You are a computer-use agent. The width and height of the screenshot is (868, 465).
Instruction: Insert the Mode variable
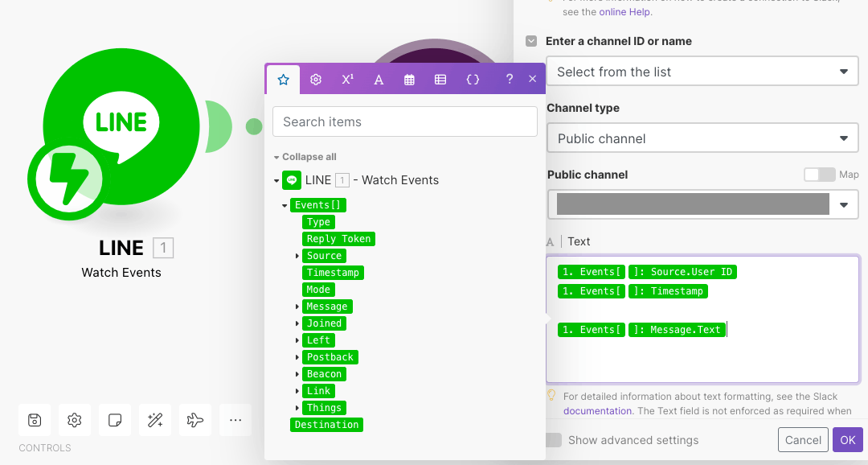318,290
